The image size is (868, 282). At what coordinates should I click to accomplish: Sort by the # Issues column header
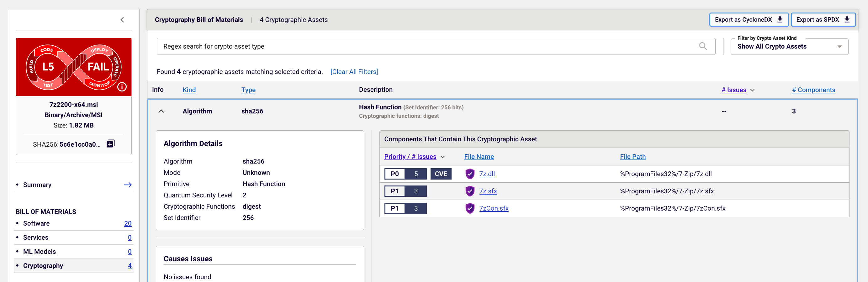click(x=733, y=90)
